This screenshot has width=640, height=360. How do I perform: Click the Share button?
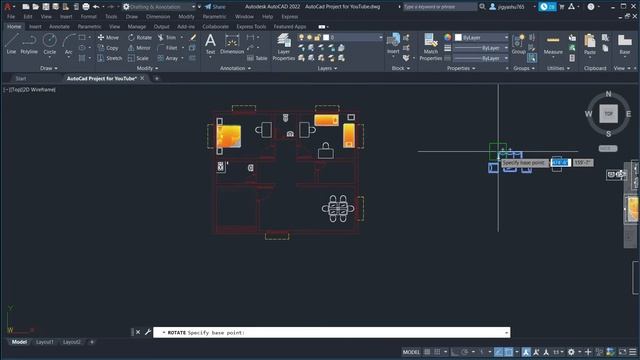(x=215, y=7)
